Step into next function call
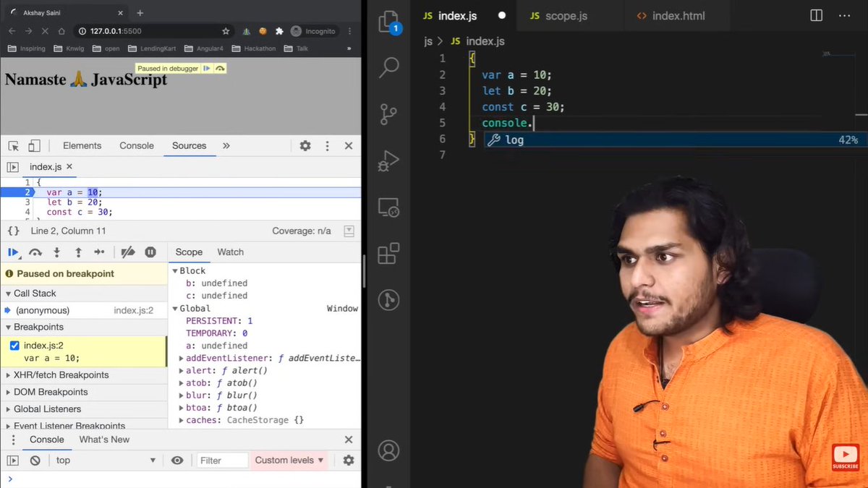This screenshot has width=868, height=488. pyautogui.click(x=56, y=252)
